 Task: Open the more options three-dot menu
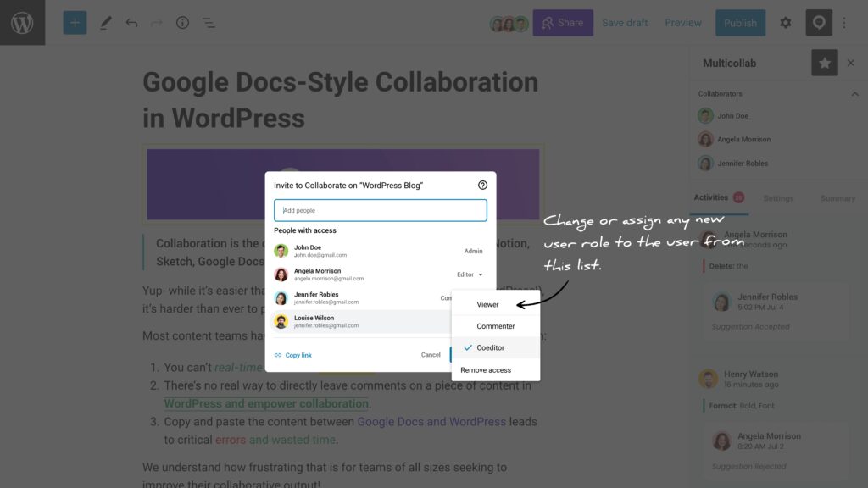pyautogui.click(x=844, y=23)
